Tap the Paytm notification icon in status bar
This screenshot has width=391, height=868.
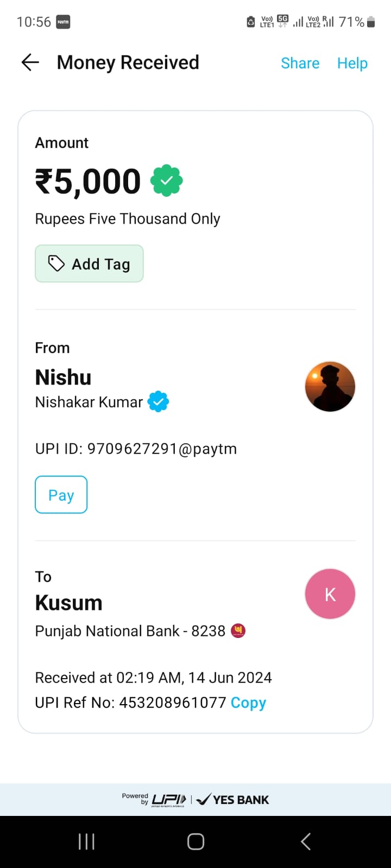pos(64,22)
